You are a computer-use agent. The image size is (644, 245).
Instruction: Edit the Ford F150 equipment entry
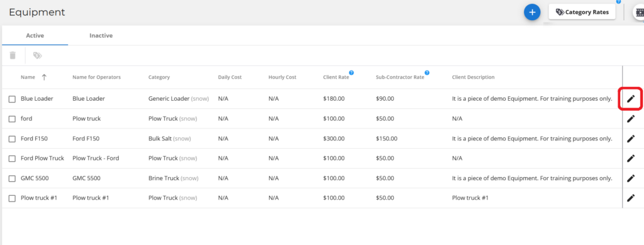click(630, 139)
